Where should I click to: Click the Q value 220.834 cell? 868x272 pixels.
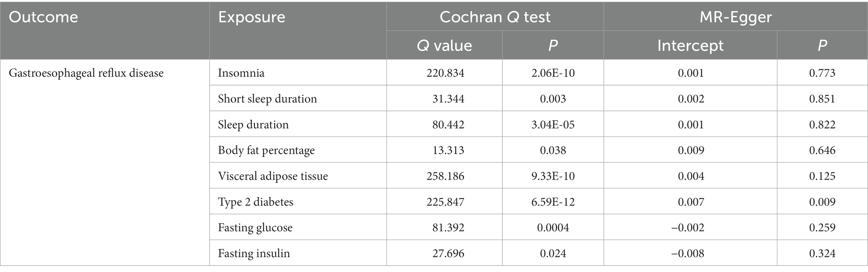coord(445,73)
